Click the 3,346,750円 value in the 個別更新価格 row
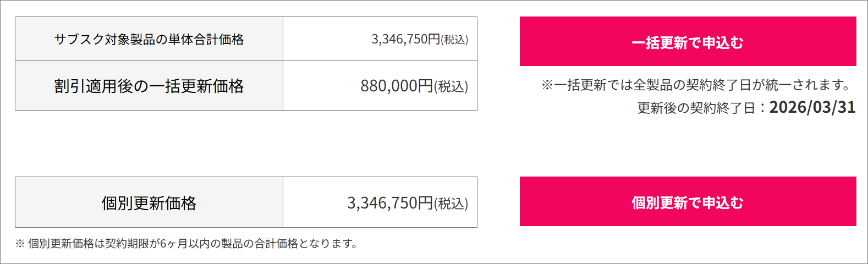Image resolution: width=868 pixels, height=264 pixels. coord(390,203)
